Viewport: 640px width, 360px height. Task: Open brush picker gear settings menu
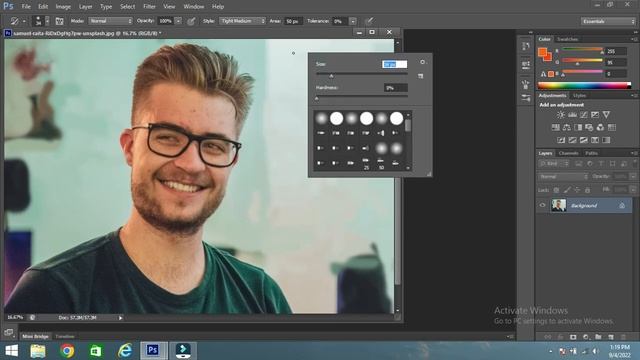point(423,62)
